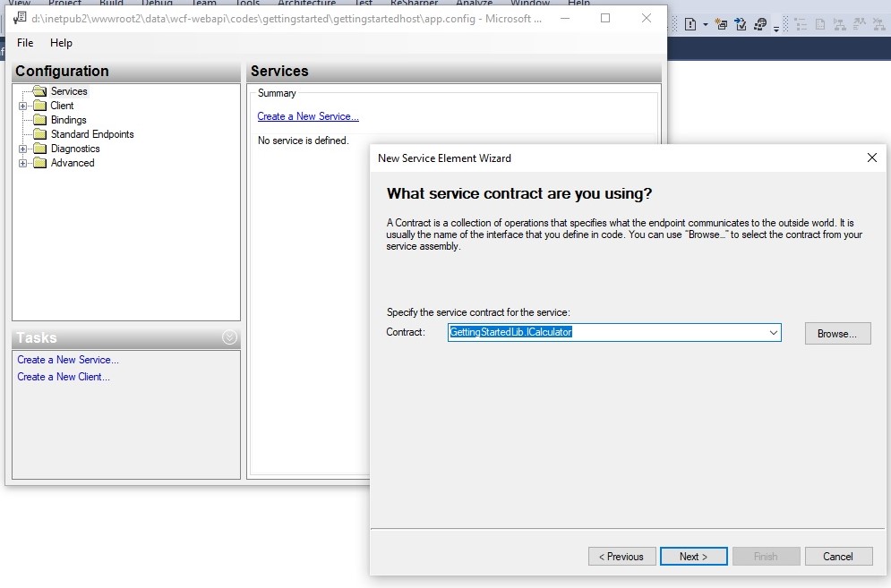Screen dimensions: 891x588
Task: Click the add new windows toolbar icon with star
Action: [721, 23]
